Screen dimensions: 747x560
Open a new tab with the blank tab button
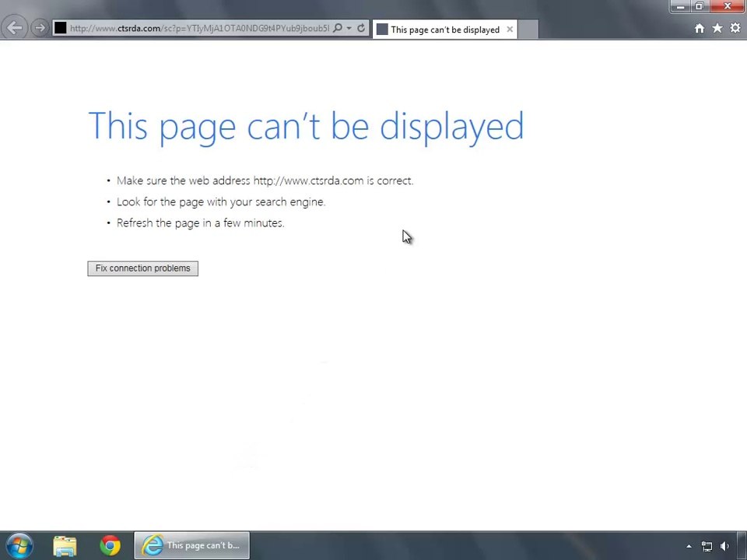click(x=528, y=30)
